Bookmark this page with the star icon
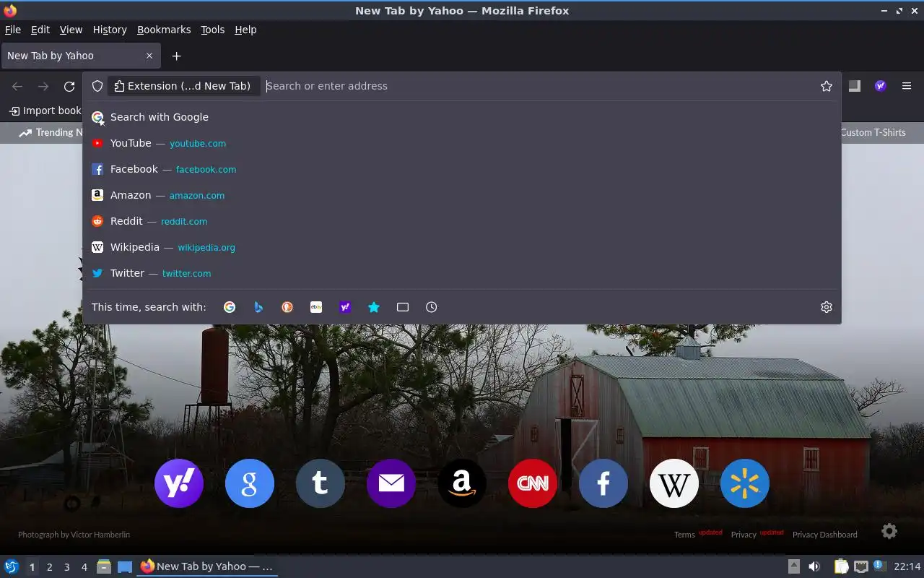Image resolution: width=924 pixels, height=578 pixels. (827, 86)
